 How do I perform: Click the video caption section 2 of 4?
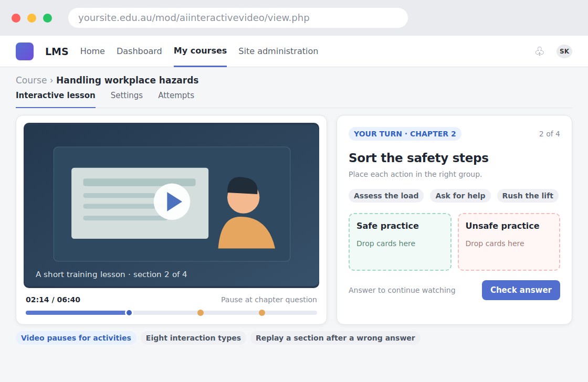pos(111,274)
